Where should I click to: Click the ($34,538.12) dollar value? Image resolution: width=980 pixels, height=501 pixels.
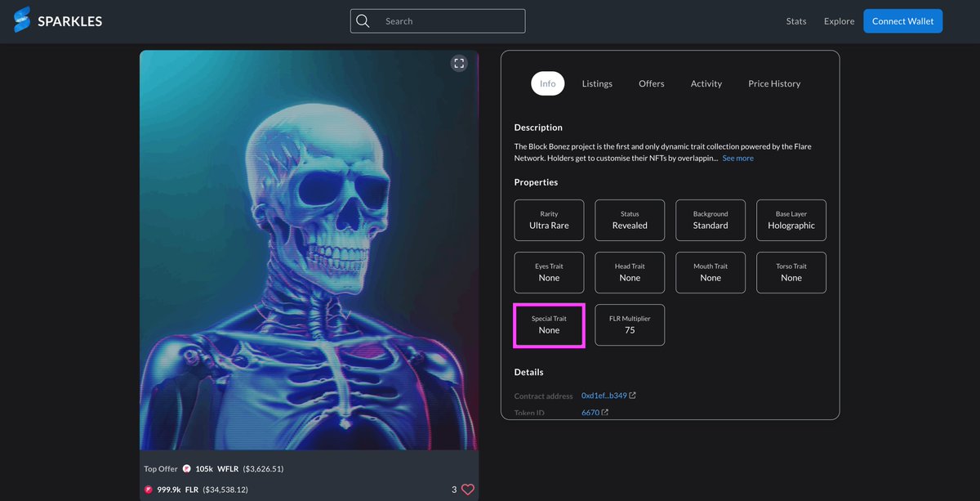tap(225, 490)
